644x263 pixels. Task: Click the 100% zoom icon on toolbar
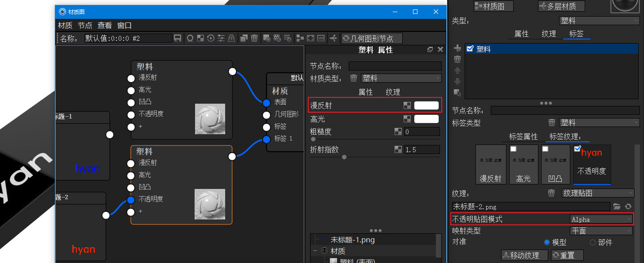320,38
